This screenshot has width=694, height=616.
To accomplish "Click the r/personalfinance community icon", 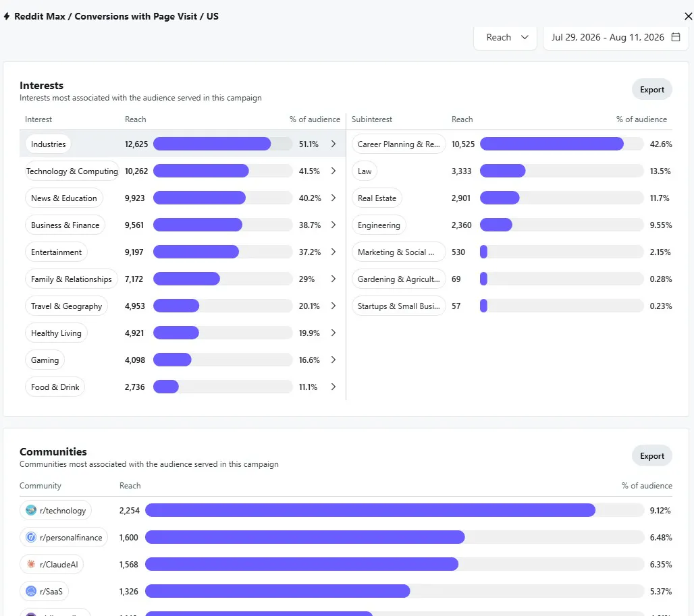I will [x=31, y=537].
